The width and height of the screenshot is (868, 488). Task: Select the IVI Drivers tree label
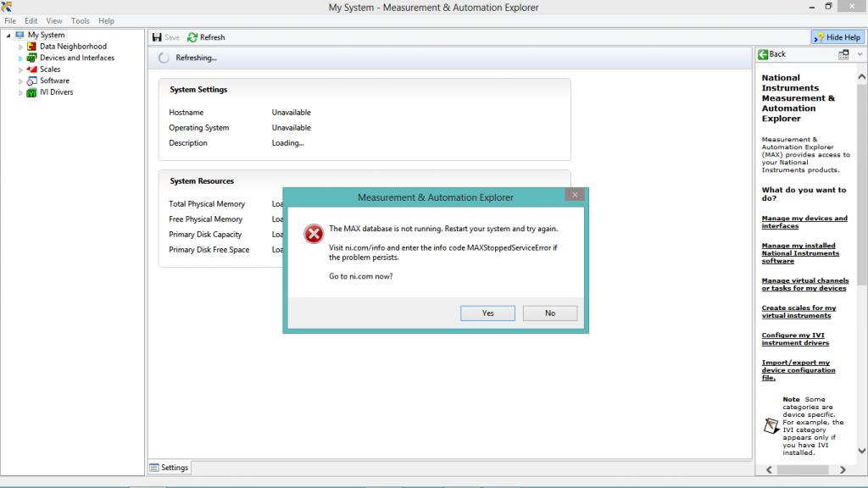tap(56, 92)
